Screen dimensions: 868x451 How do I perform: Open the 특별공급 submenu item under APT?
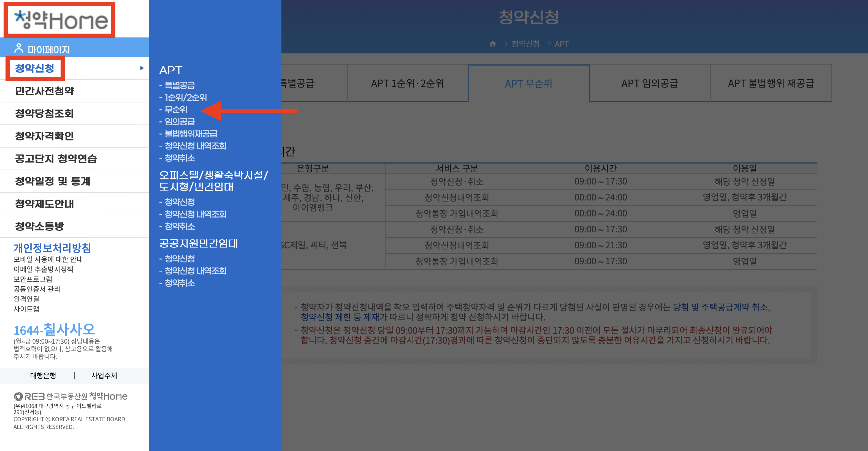179,85
